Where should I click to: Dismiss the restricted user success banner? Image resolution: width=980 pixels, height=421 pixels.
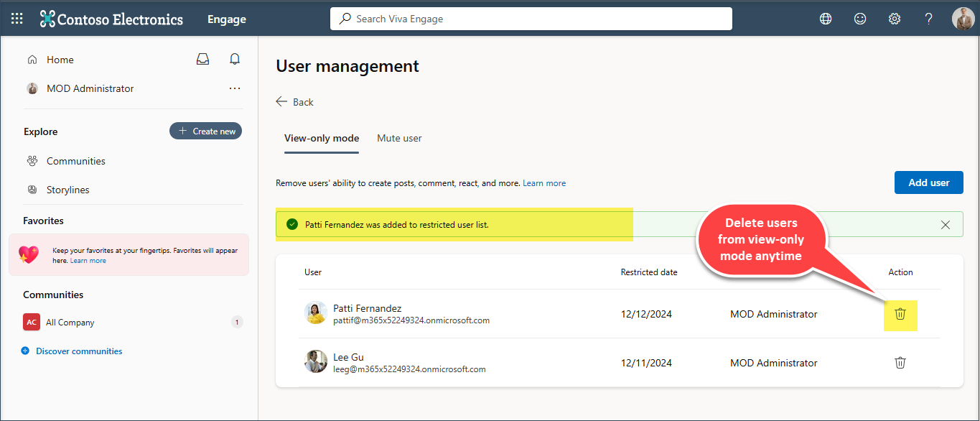tap(946, 225)
